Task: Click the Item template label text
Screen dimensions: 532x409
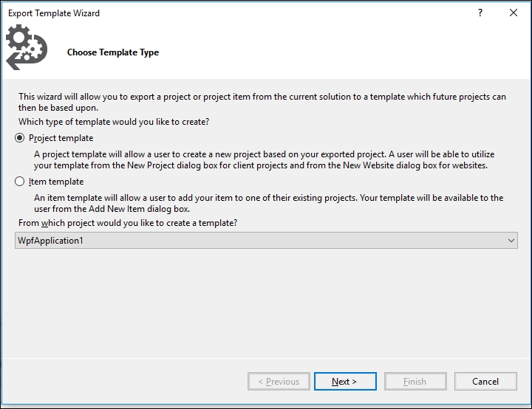Action: click(56, 182)
